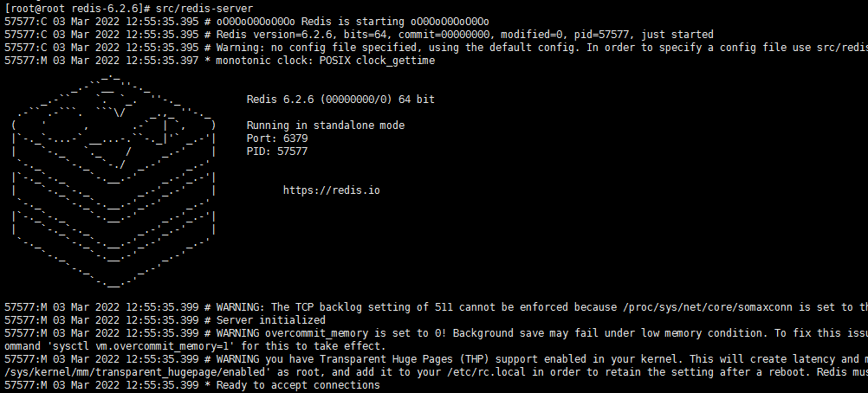Click the 'Redis version=6.2.6' log line
Screen dimensions: 868x393
(x=359, y=35)
